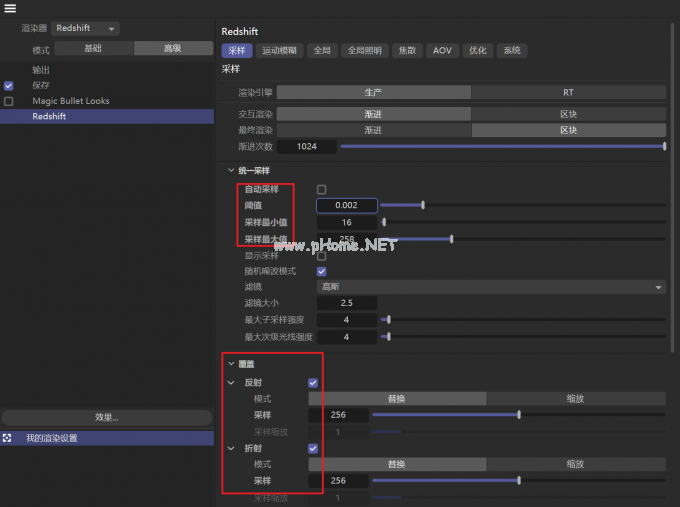Set 反射 mode to 替换
The height and width of the screenshot is (507, 680).
pyautogui.click(x=397, y=399)
